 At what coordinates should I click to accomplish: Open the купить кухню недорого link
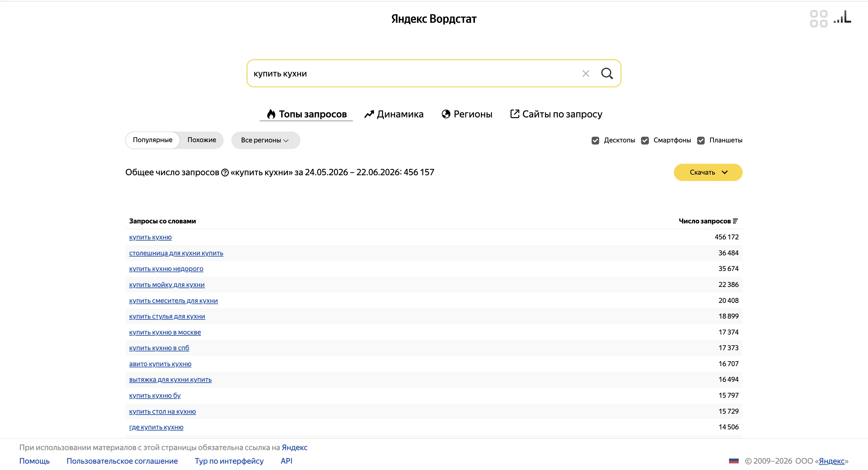[166, 269]
